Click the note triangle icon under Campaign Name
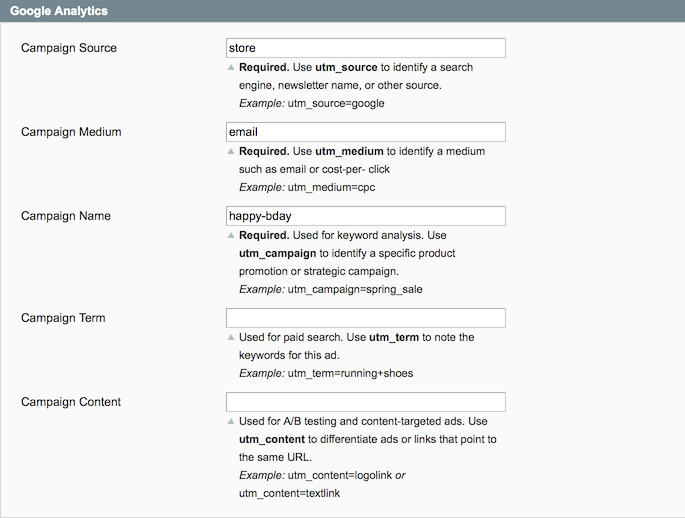685x518 pixels. [232, 235]
